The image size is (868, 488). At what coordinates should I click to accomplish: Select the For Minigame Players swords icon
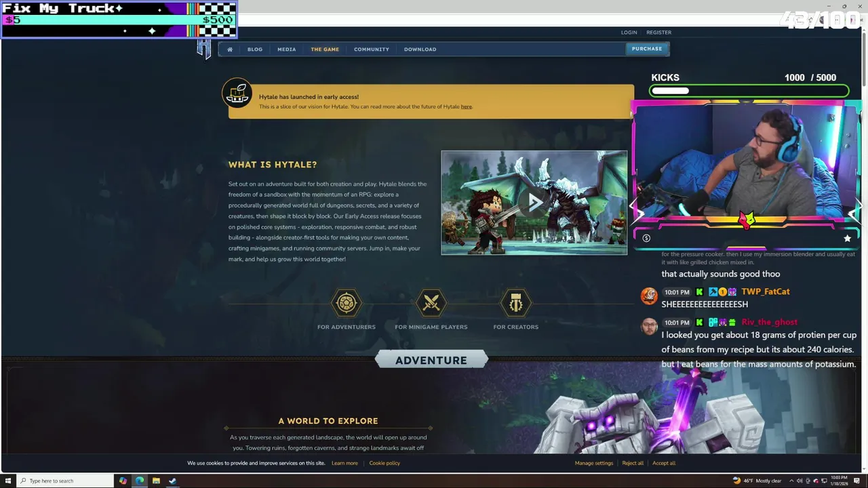(431, 303)
